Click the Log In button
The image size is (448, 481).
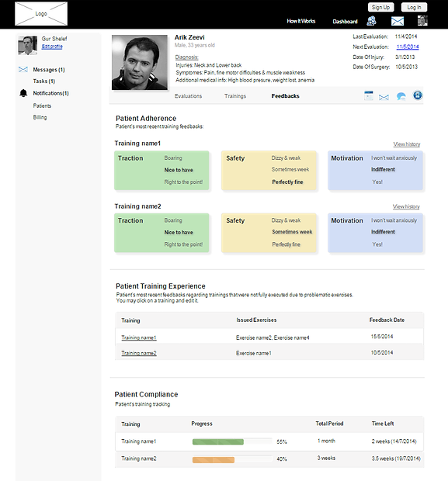(414, 7)
